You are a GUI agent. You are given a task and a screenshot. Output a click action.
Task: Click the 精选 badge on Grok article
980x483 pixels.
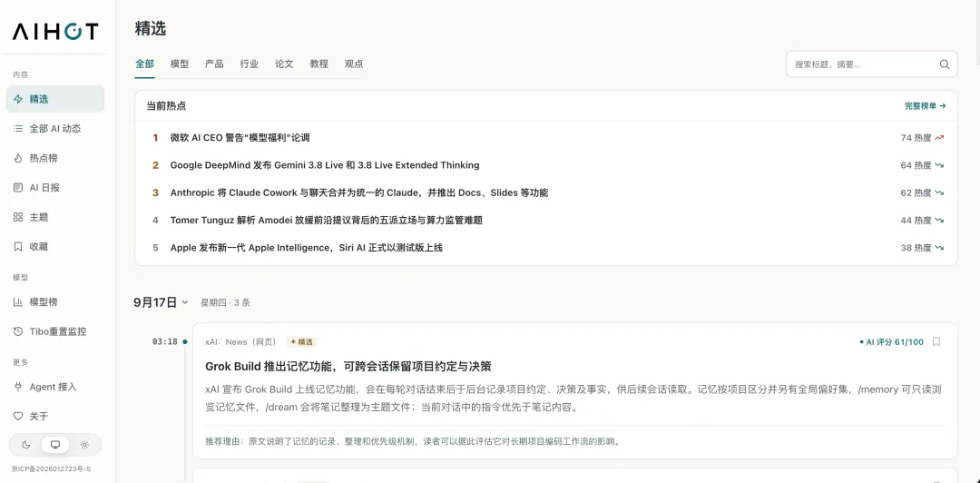[302, 341]
